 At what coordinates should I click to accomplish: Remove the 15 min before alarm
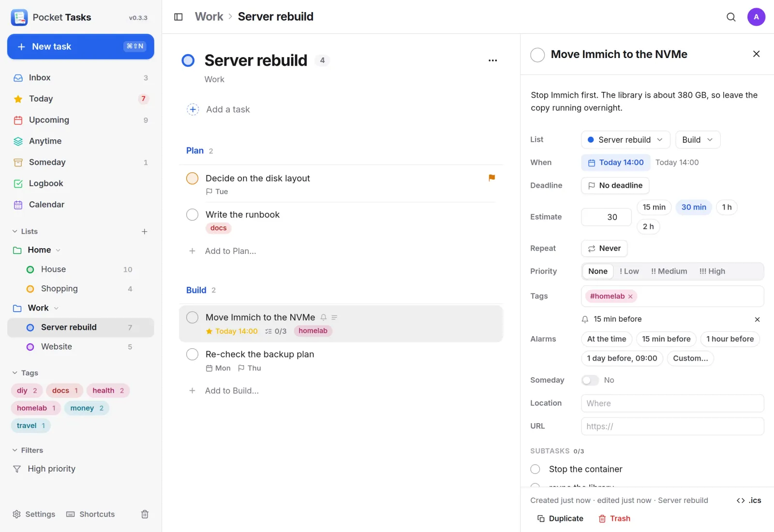click(757, 319)
